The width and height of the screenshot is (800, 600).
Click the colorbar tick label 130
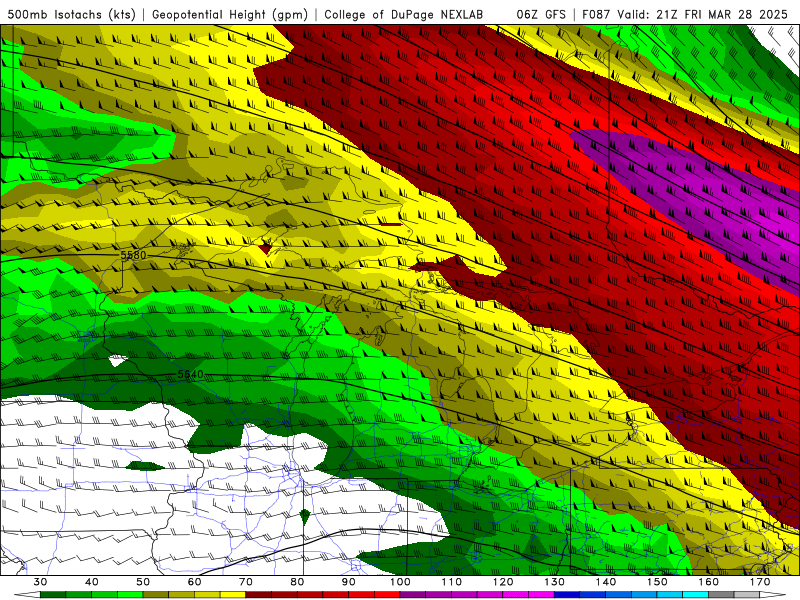pyautogui.click(x=555, y=582)
